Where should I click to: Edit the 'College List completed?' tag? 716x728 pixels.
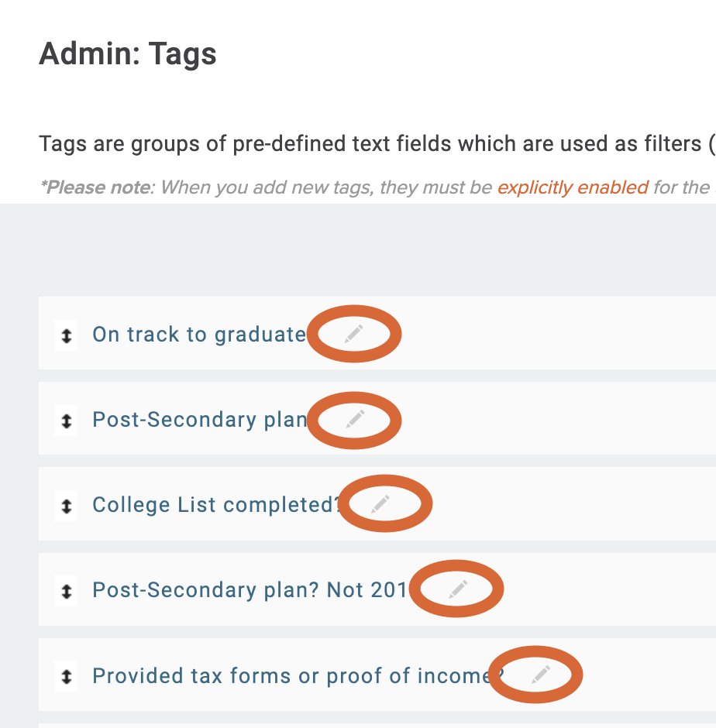pyautogui.click(x=380, y=504)
